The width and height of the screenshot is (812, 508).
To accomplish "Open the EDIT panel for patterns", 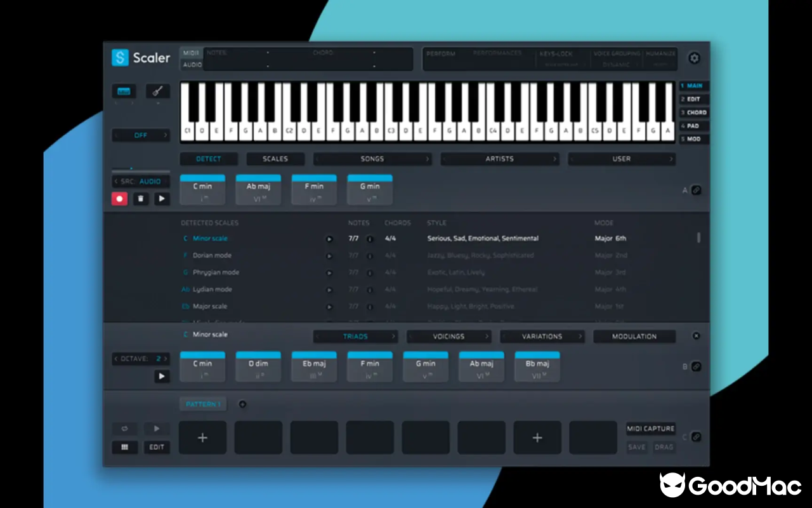I will coord(157,448).
